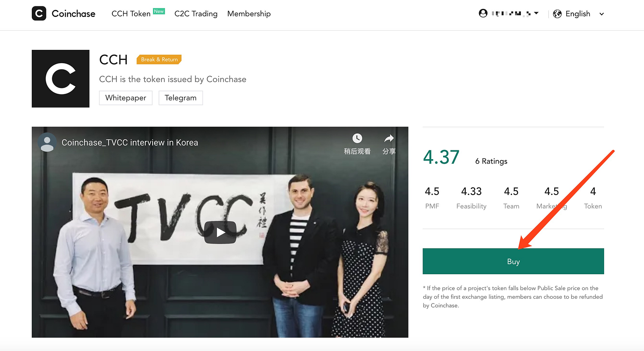The image size is (644, 351).
Task: Click the Coinchase logo icon in header
Action: pyautogui.click(x=39, y=14)
